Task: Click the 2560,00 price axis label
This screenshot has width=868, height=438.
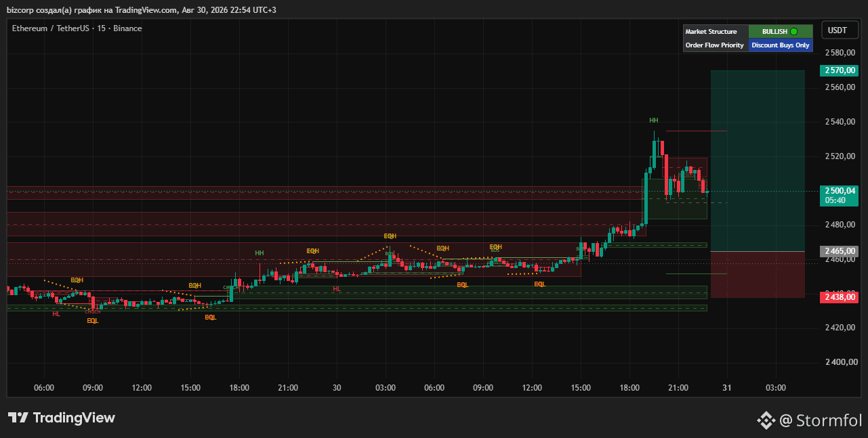Action: 841,87
